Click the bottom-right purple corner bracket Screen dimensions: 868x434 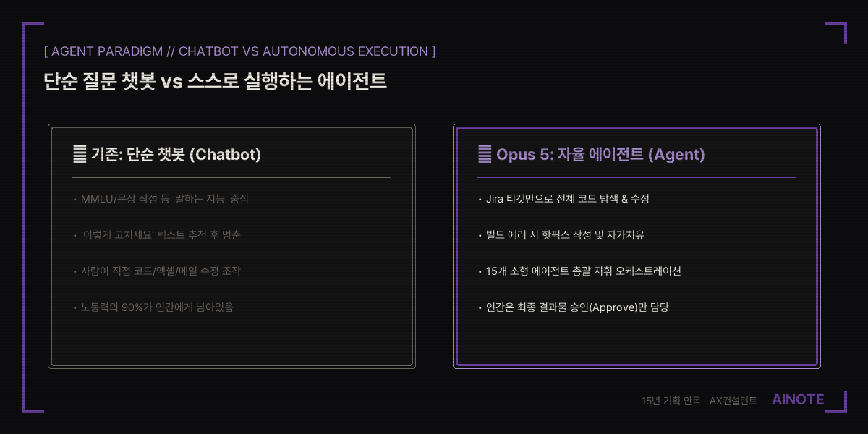click(836, 401)
